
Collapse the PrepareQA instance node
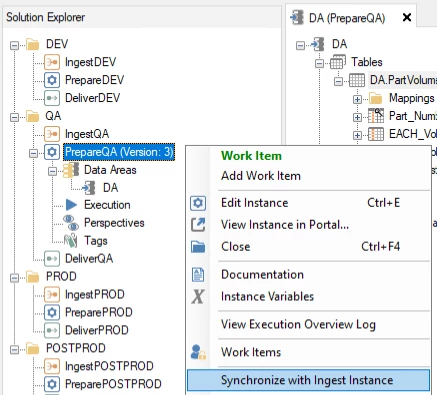(x=33, y=153)
